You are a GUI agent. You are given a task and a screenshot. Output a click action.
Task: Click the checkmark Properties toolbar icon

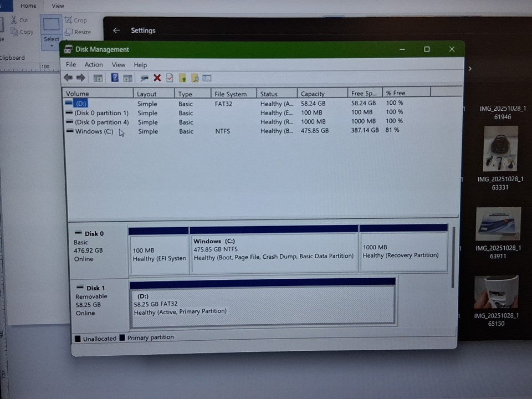170,78
